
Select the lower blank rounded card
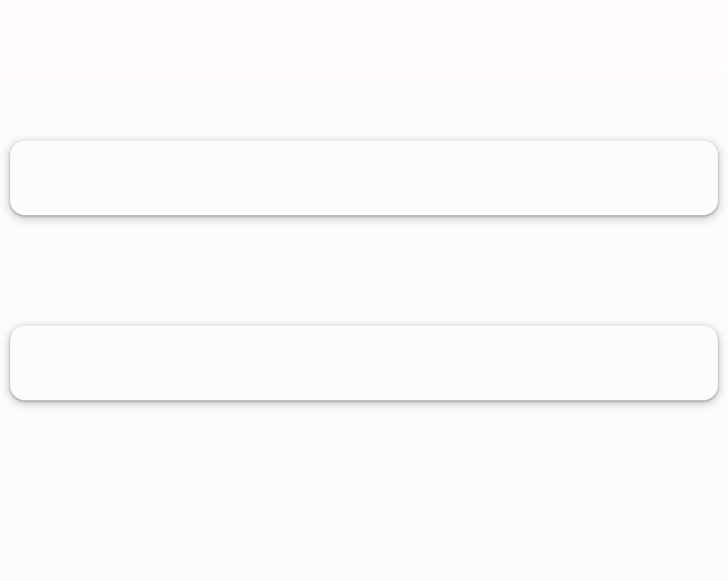(364, 363)
